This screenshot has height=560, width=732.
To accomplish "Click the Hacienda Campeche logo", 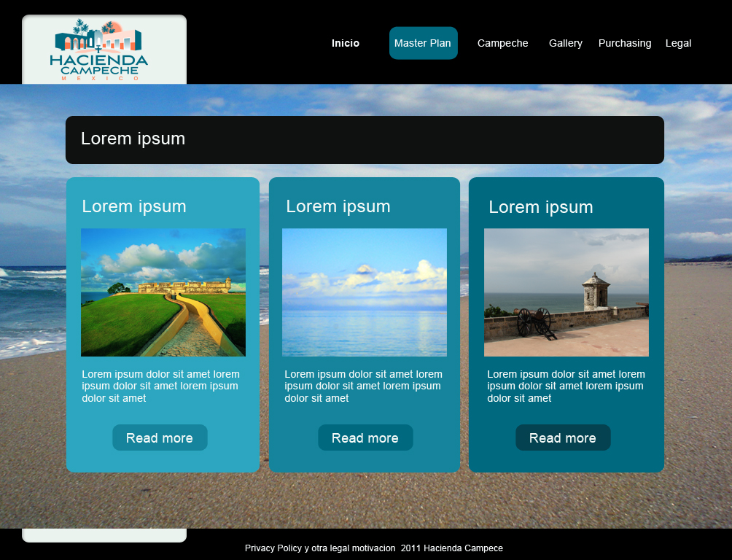I will coord(100,50).
